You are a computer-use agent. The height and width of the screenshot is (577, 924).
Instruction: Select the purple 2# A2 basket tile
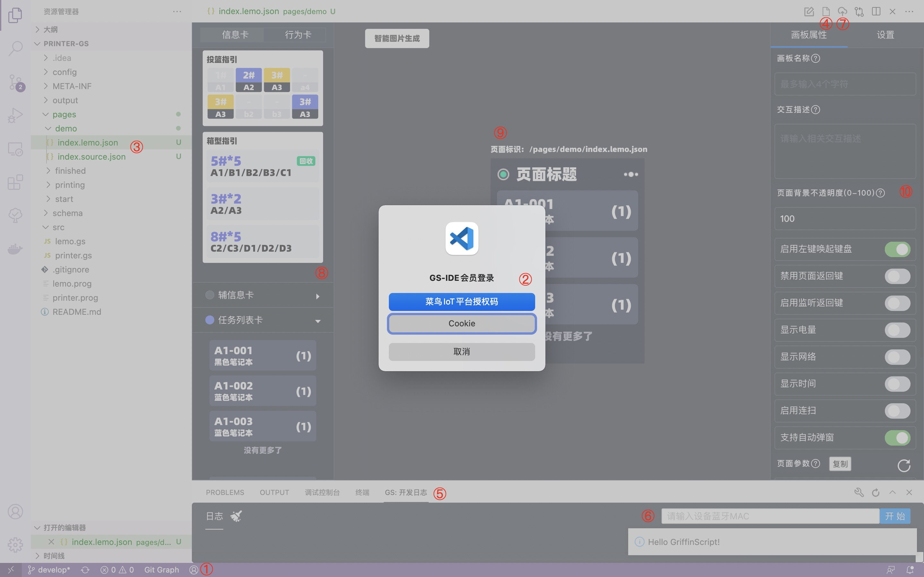[x=249, y=80]
